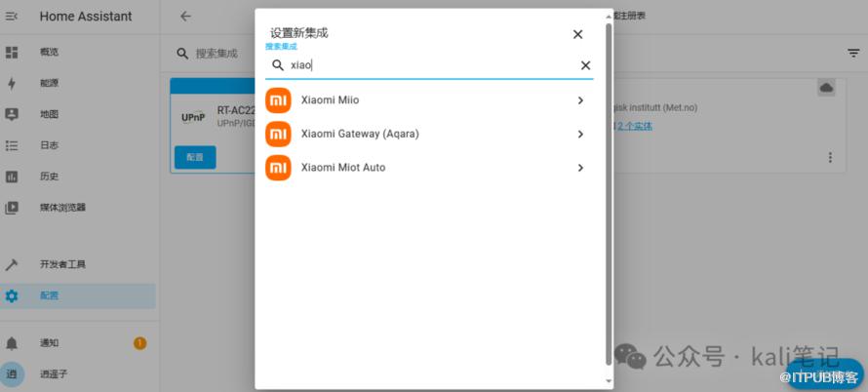
Task: Click scrollbar down arrow in dialog
Action: coord(609,381)
